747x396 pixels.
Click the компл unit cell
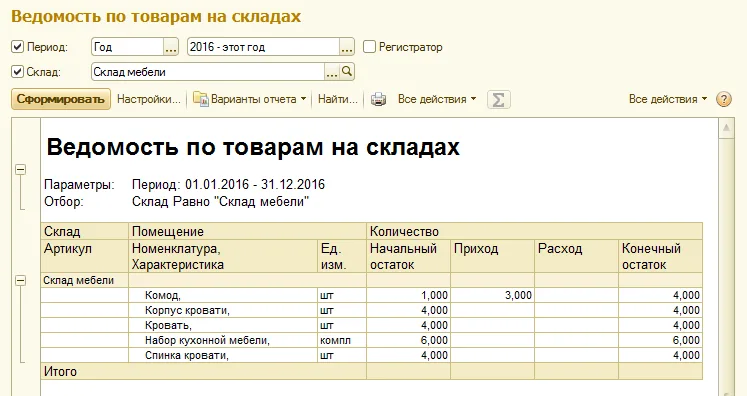[x=342, y=340]
